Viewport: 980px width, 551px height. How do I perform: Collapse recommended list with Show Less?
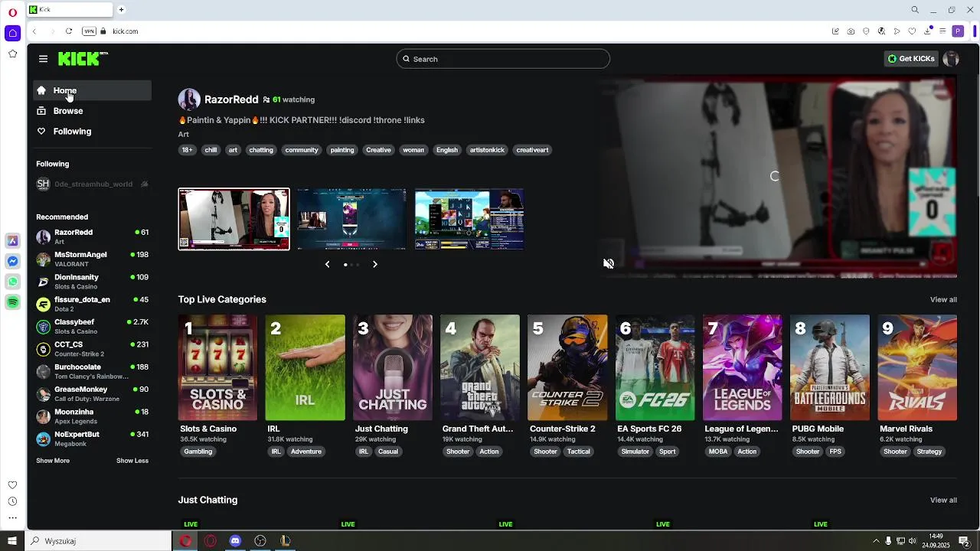(132, 461)
